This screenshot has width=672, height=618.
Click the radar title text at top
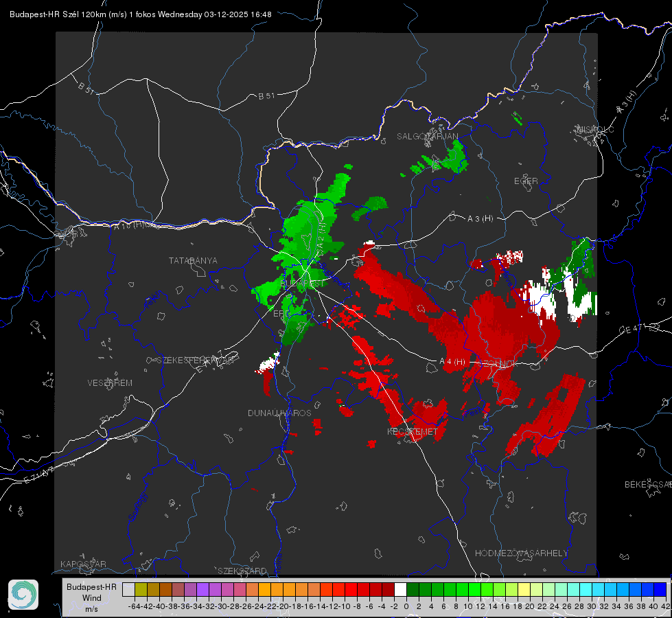pyautogui.click(x=141, y=14)
